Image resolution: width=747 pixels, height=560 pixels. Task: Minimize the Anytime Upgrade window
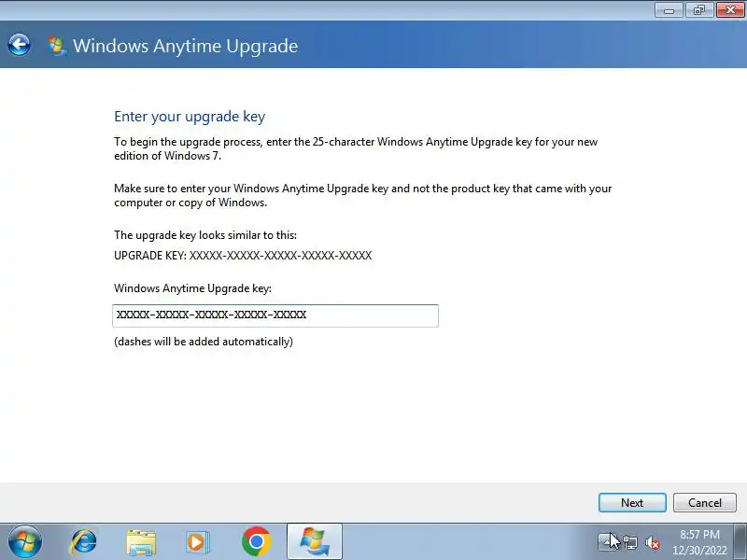(669, 9)
